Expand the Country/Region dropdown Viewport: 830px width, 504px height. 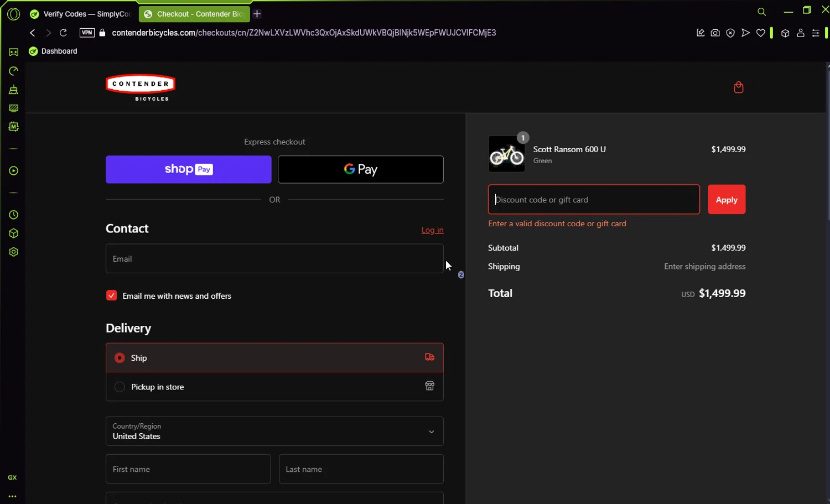point(274,431)
